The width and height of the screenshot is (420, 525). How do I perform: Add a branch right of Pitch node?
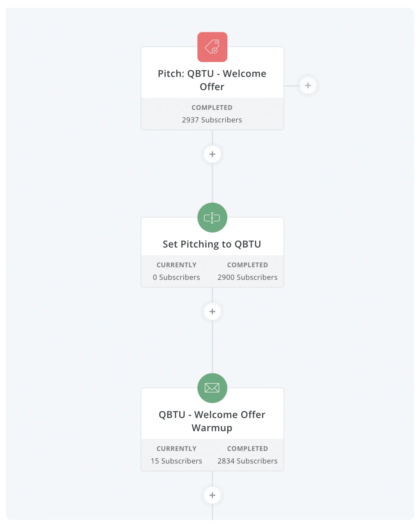point(308,85)
